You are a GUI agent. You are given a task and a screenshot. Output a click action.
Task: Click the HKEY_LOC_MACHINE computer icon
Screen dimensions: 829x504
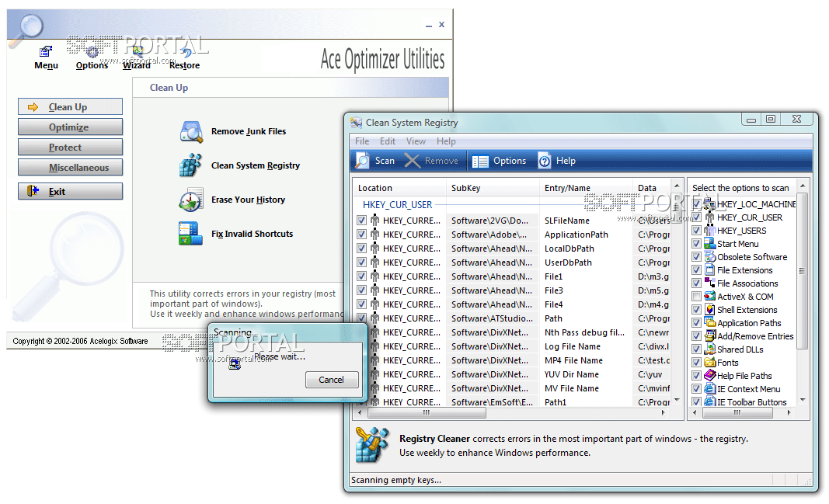709,204
